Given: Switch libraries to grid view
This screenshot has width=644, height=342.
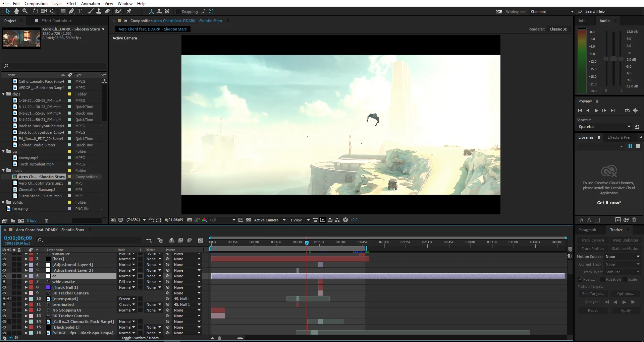Looking at the screenshot, I should (x=631, y=146).
